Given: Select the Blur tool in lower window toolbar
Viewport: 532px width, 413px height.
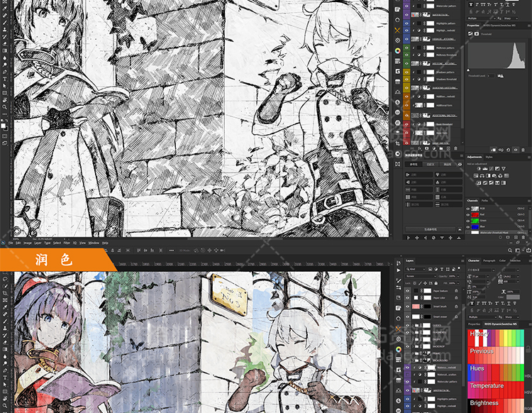Looking at the screenshot, I should pyautogui.click(x=5, y=356).
